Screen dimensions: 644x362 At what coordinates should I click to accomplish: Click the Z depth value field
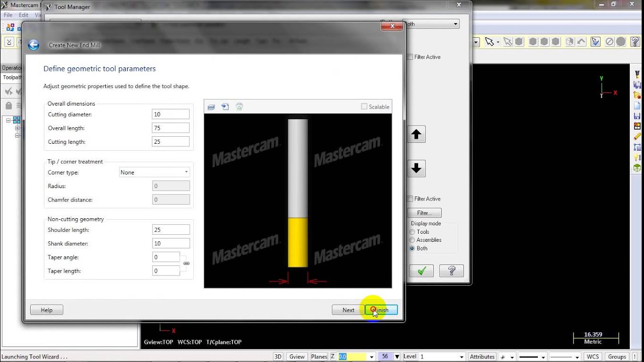(x=353, y=356)
